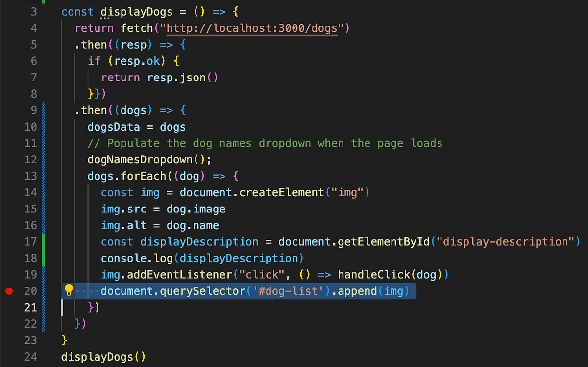Click the gutter beside line 14 to add breakpoint
Viewport: 588px width, 367px height.
(9, 192)
